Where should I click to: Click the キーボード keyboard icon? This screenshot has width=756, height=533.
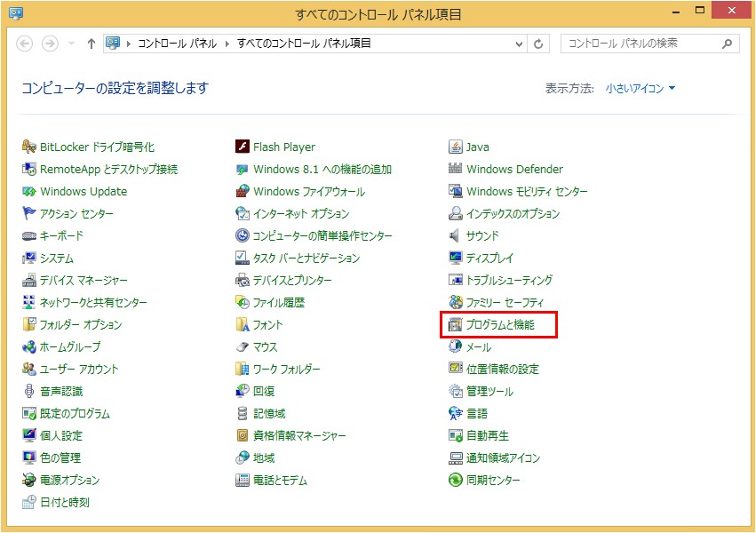[x=29, y=235]
